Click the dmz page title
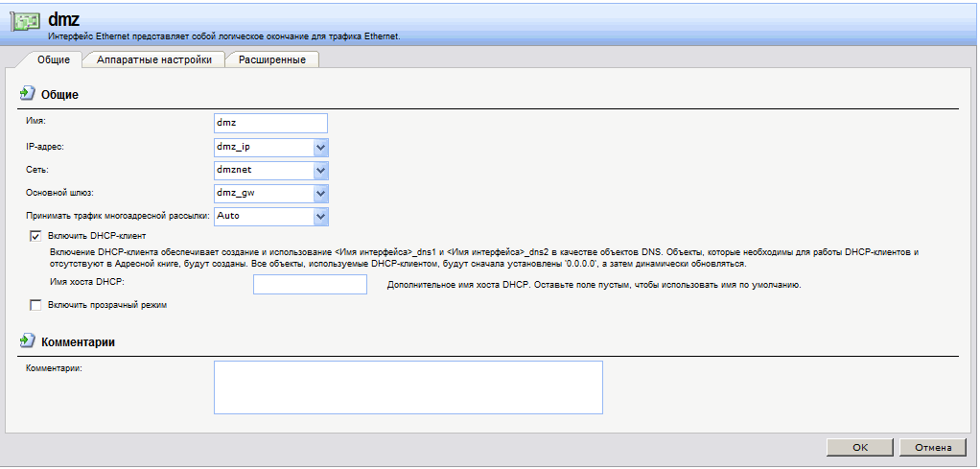 [63, 20]
